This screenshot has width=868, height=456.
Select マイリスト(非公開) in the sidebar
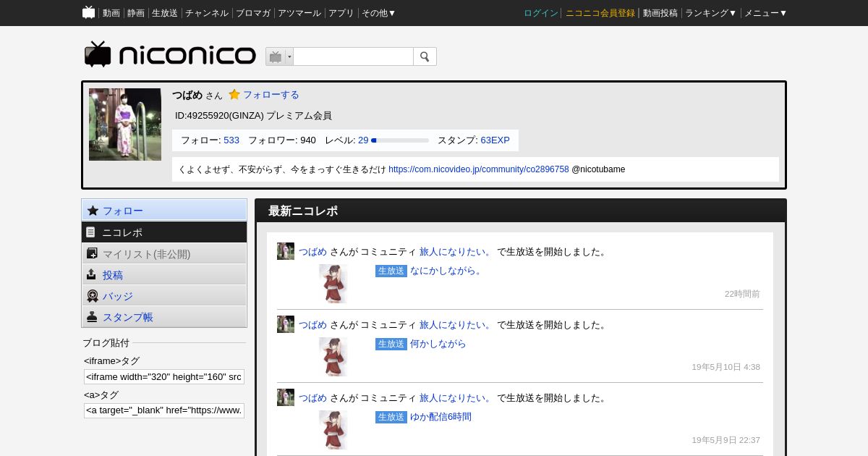pyautogui.click(x=164, y=253)
